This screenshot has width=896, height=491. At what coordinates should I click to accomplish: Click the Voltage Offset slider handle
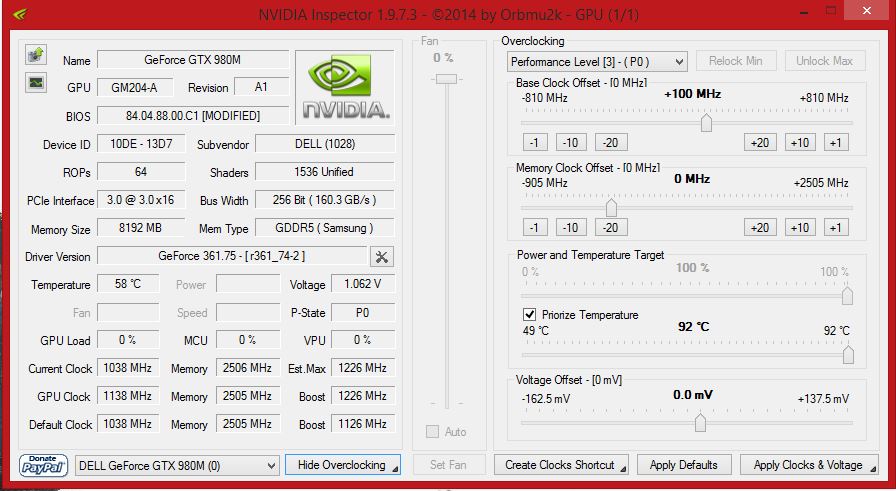tap(700, 423)
